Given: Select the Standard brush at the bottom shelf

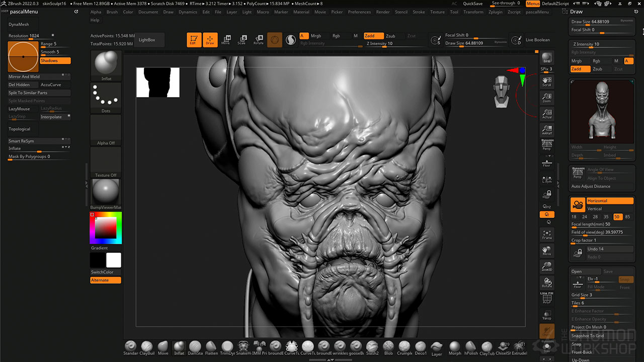Looking at the screenshot, I should coord(131,348).
